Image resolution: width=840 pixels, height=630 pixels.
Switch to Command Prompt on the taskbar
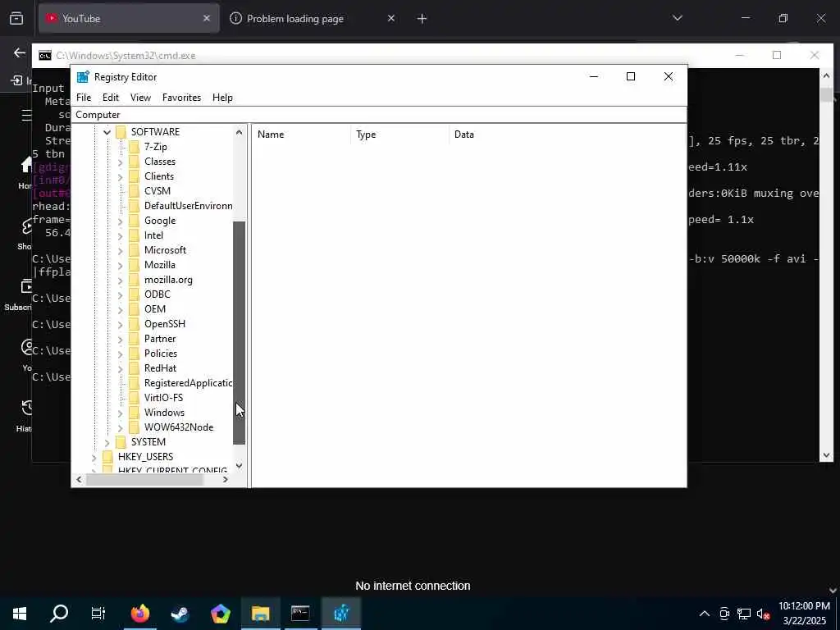tap(300, 614)
